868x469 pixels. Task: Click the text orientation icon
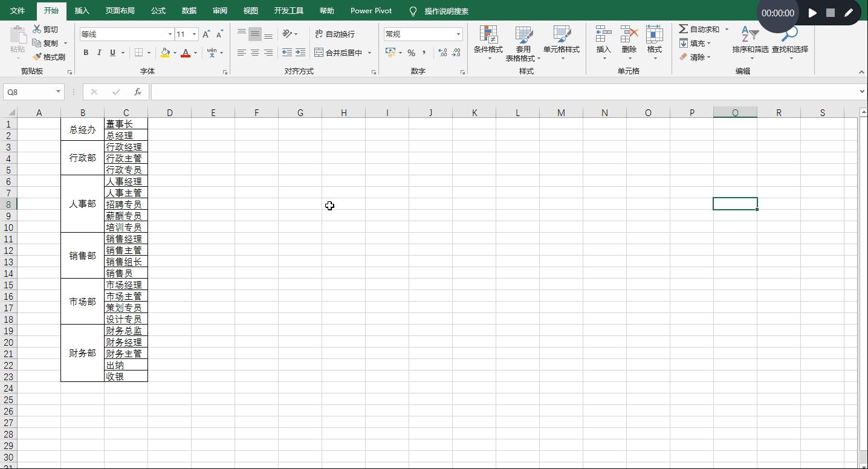point(288,34)
